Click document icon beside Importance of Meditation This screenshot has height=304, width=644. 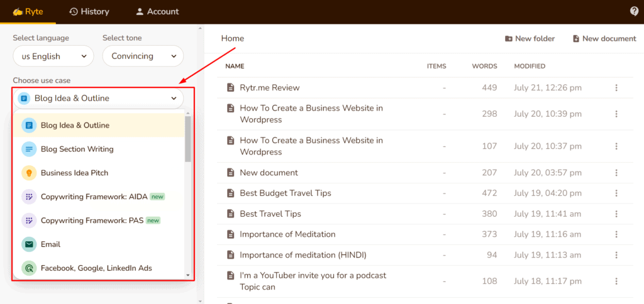pos(230,234)
